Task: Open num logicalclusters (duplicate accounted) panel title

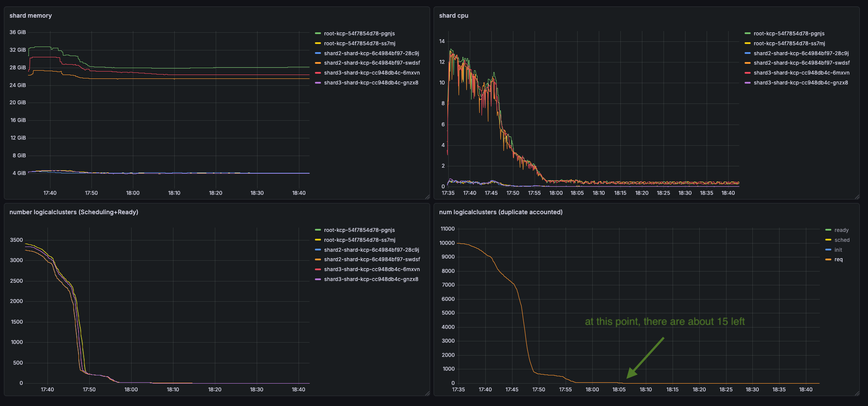Action: coord(501,212)
